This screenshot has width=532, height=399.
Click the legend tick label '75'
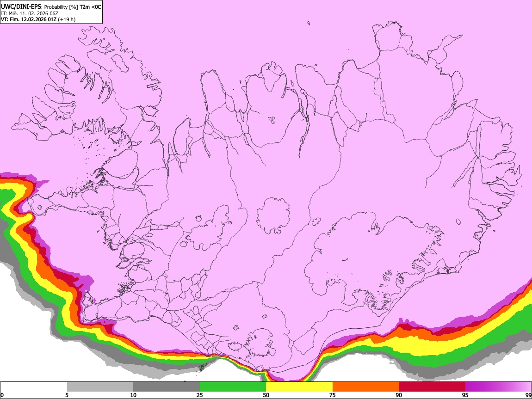(333, 395)
